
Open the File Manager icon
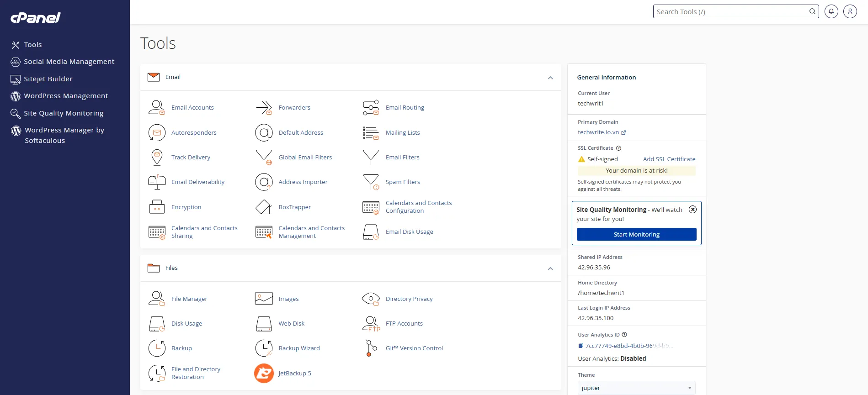tap(157, 299)
